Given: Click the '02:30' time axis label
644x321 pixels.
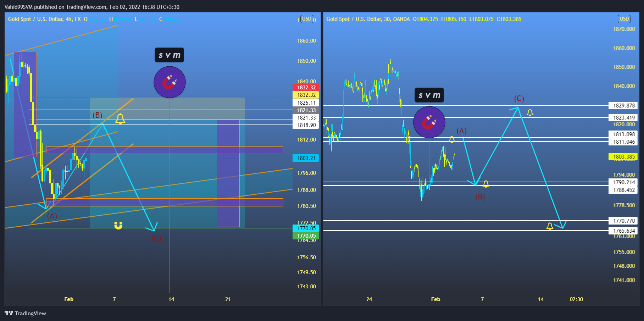Looking at the screenshot, I should coord(576,299).
